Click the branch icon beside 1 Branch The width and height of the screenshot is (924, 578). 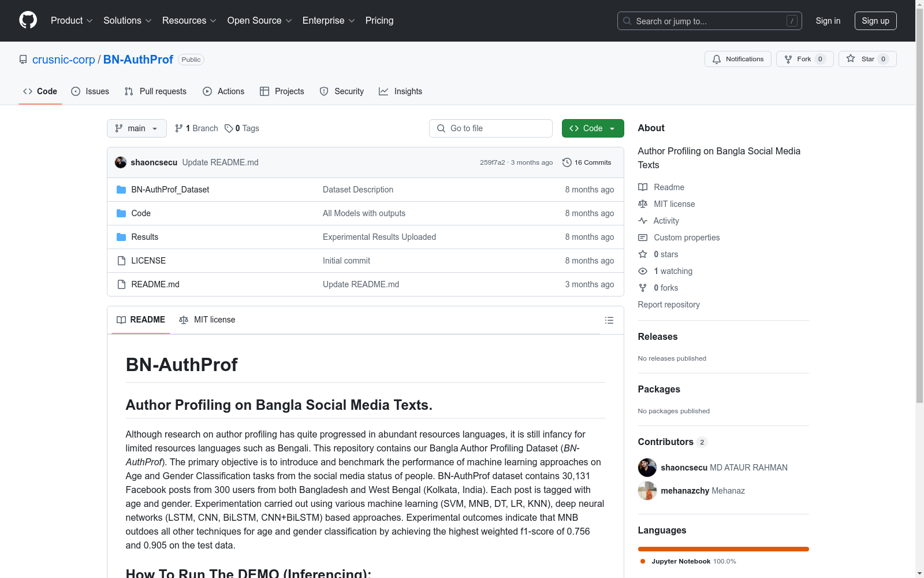pos(179,128)
